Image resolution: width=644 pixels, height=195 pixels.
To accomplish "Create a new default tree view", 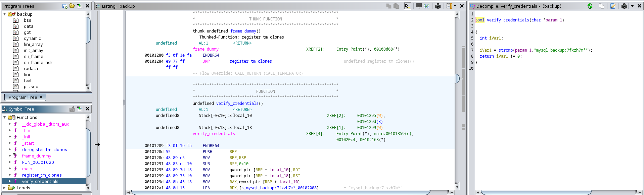I will tap(65, 6).
